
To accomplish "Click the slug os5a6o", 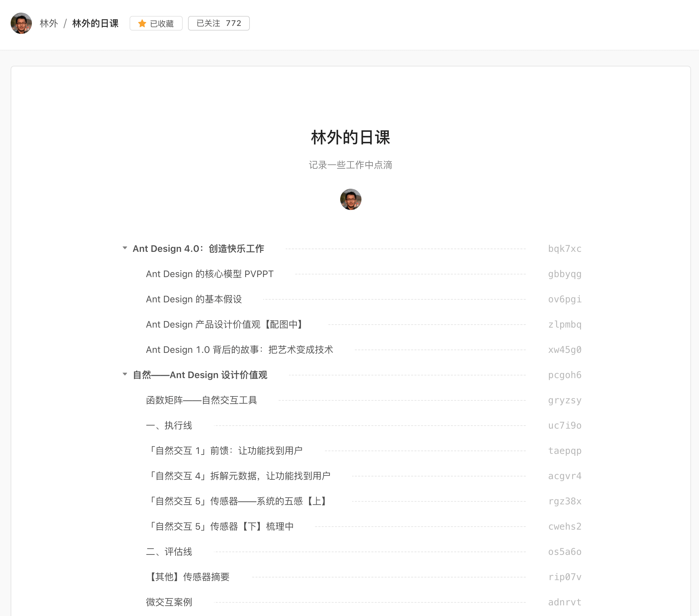I will tap(564, 552).
